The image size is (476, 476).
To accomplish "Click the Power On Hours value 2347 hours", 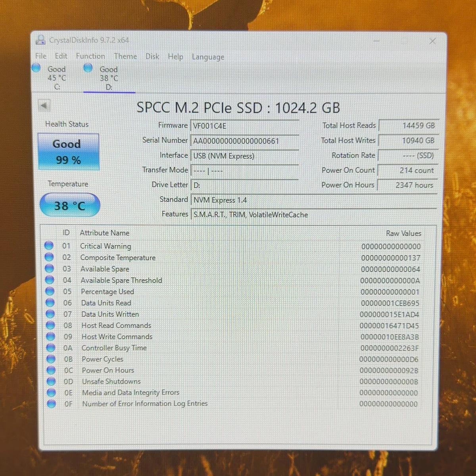I will click(x=407, y=185).
